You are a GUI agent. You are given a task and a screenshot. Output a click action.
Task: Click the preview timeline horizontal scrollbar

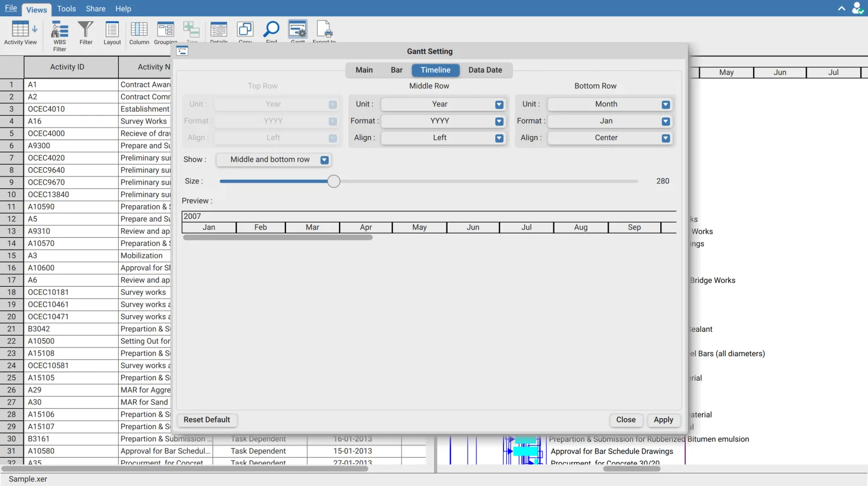(278, 237)
